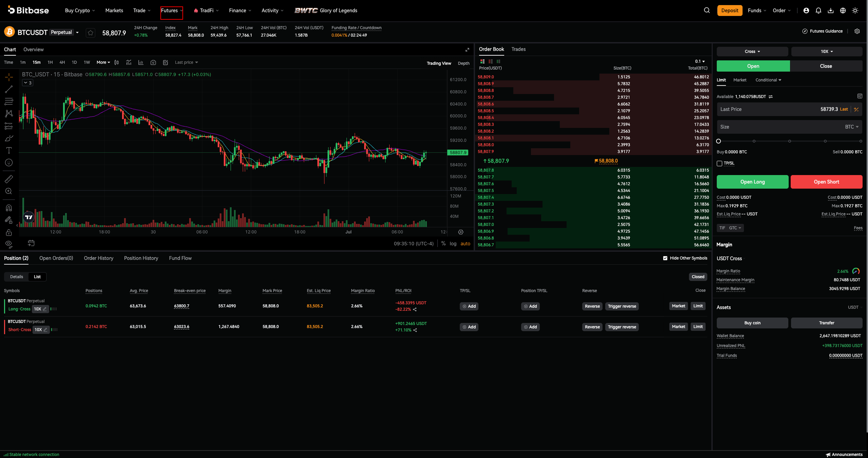This screenshot has width=868, height=458.
Task: Open the Futures menu
Action: click(x=172, y=11)
